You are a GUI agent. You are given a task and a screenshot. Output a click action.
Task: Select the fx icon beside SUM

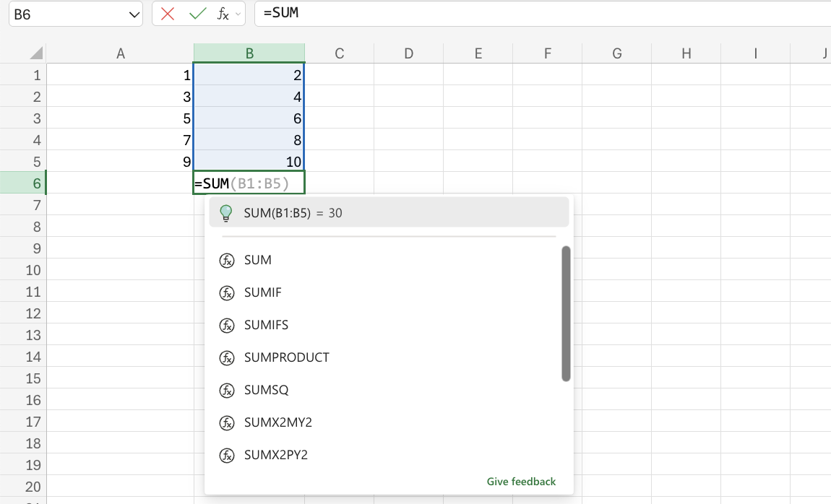tap(228, 260)
